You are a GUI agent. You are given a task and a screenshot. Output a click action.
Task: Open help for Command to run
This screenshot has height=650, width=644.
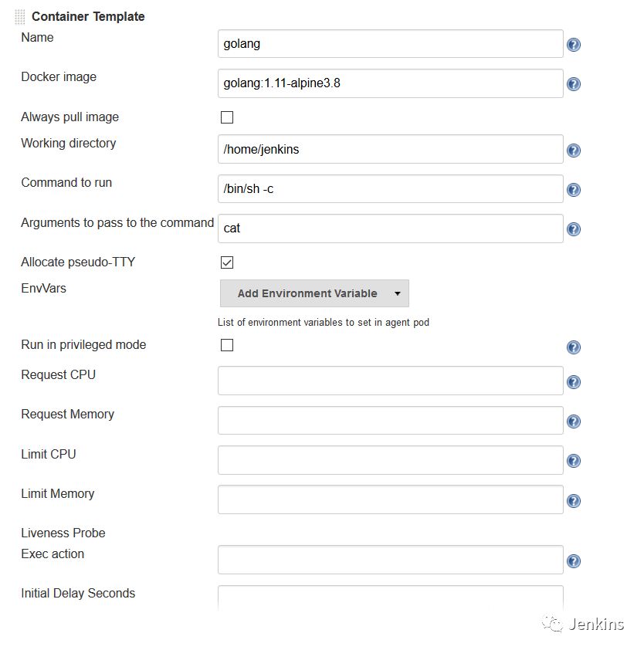(x=573, y=189)
